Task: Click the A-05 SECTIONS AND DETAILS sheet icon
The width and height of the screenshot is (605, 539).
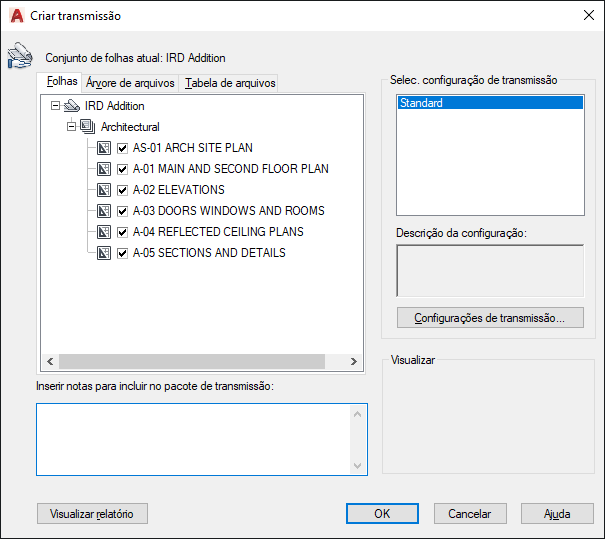Action: point(104,253)
